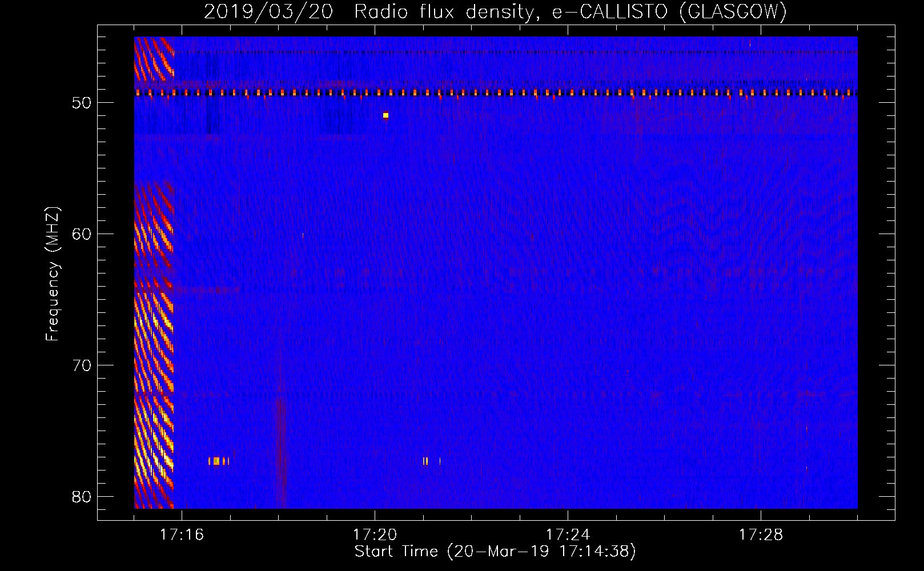This screenshot has width=924, height=571.
Task: Click the 80 frequency tick label
Action: (x=82, y=497)
